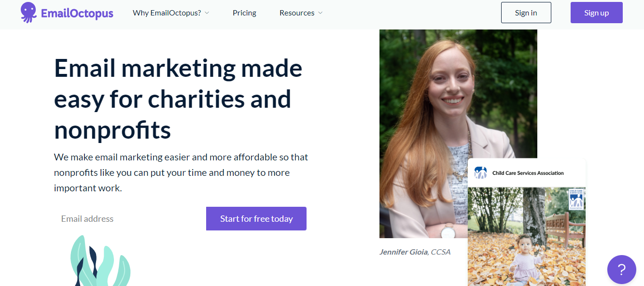The width and height of the screenshot is (644, 286).
Task: Go to the Pricing page
Action: click(244, 13)
